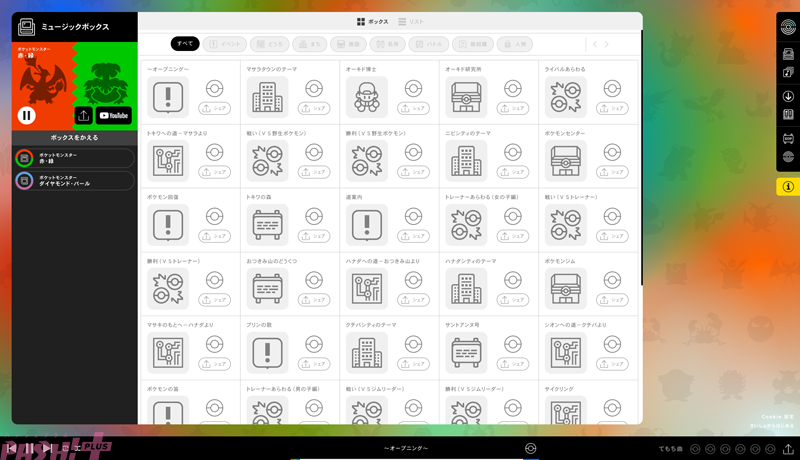Switch to リスト list view tab
The height and width of the screenshot is (460, 800).
point(413,21)
